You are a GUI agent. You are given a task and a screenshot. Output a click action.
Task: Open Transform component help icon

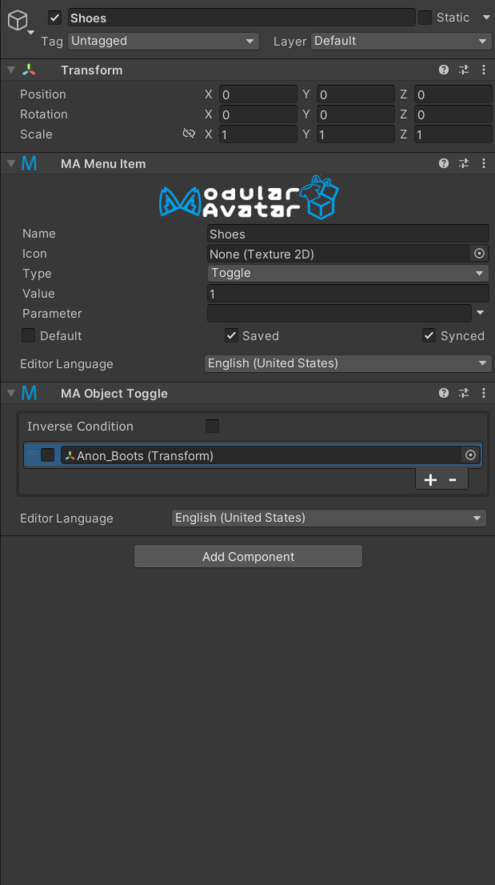click(444, 70)
